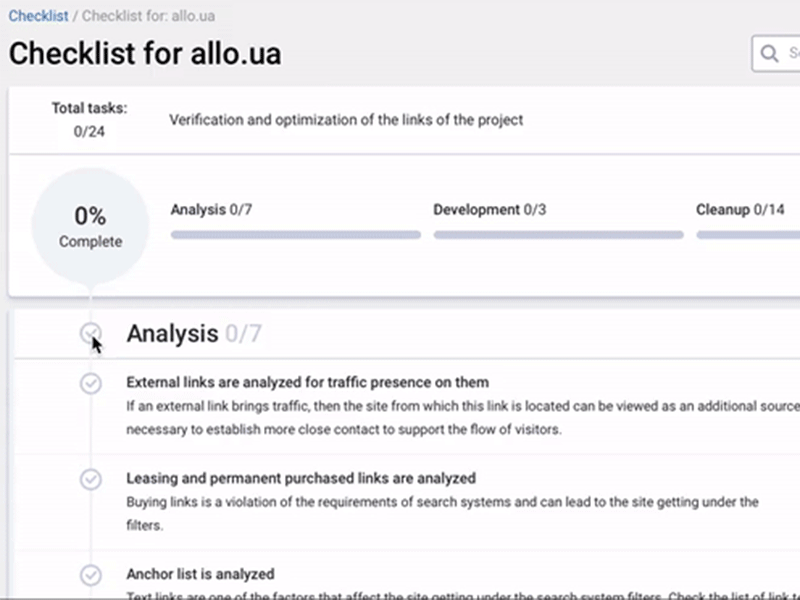800x600 pixels.
Task: Click the Cleanup progress bar
Action: 748,235
